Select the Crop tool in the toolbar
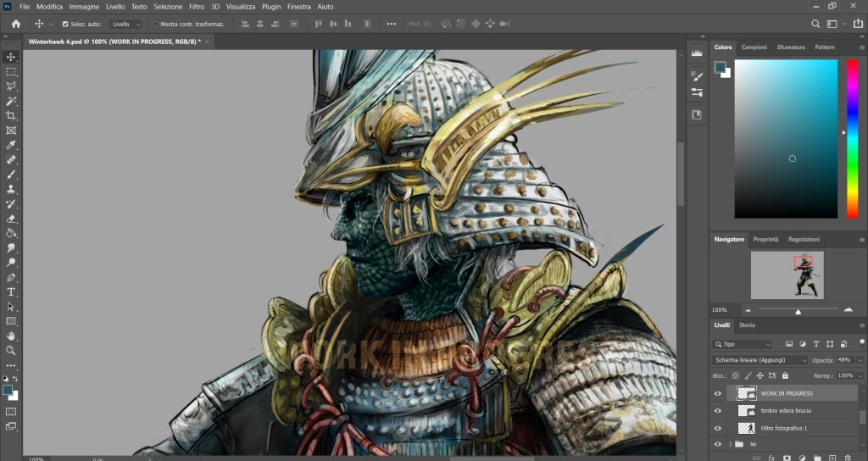 coord(11,115)
